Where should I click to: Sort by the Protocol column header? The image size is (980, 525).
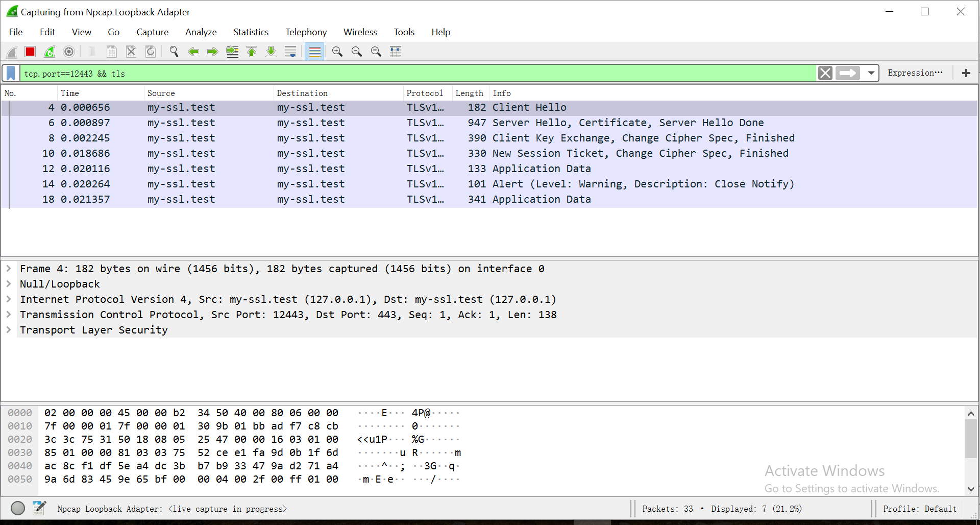coord(428,93)
